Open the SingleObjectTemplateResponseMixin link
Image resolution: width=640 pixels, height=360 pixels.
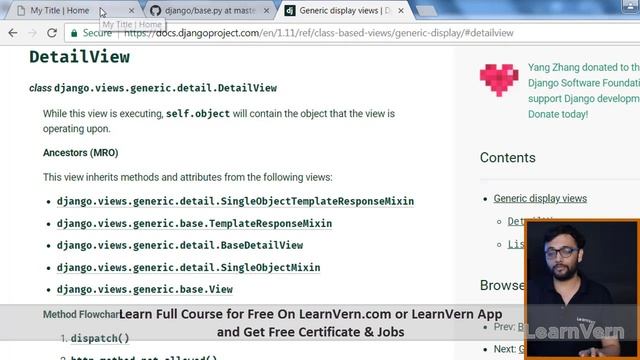236,201
